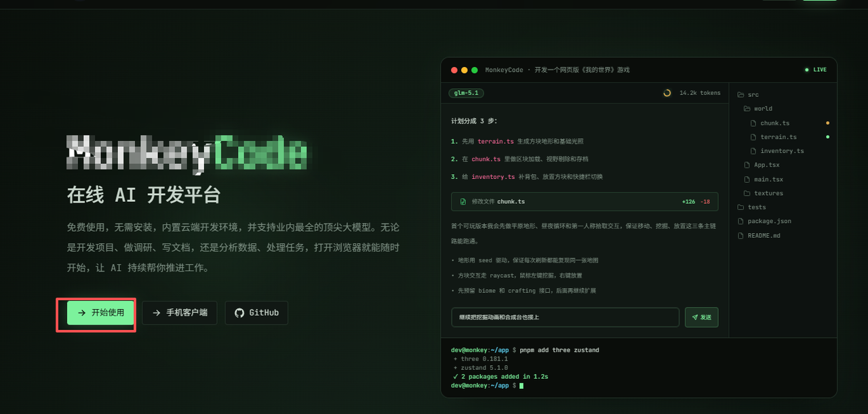Image resolution: width=868 pixels, height=414 pixels.
Task: Click pink chunk.ts in plan step 2
Action: click(486, 159)
